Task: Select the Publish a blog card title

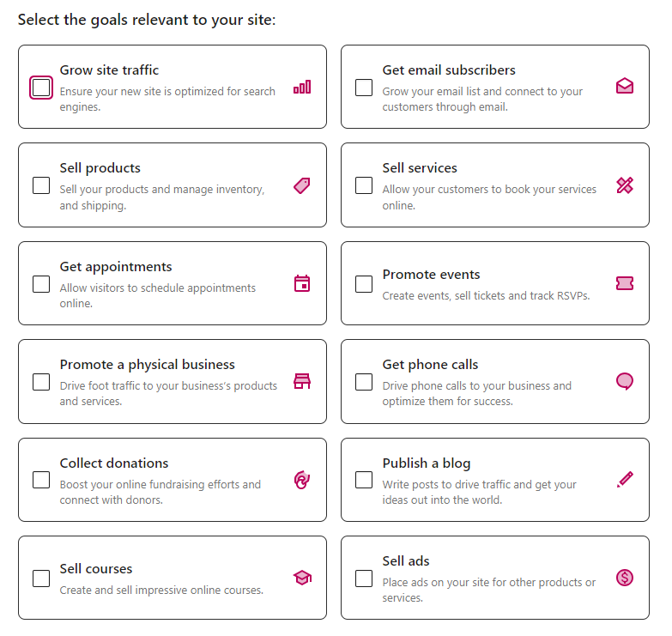Action: coord(427,463)
